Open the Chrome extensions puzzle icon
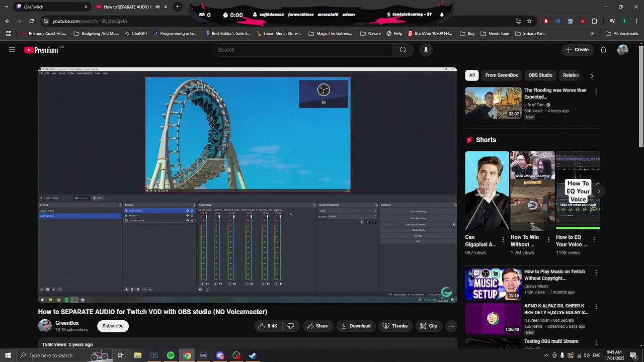The height and width of the screenshot is (362, 644). pos(595,21)
